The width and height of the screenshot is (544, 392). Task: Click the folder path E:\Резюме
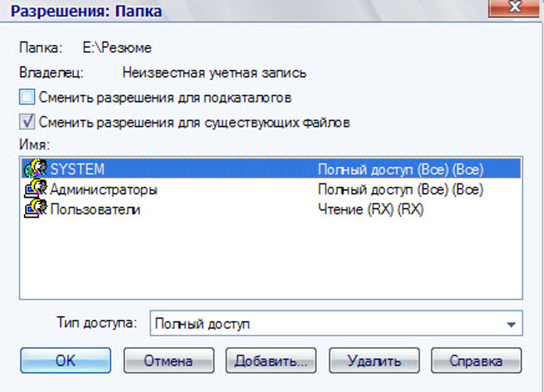[x=117, y=48]
